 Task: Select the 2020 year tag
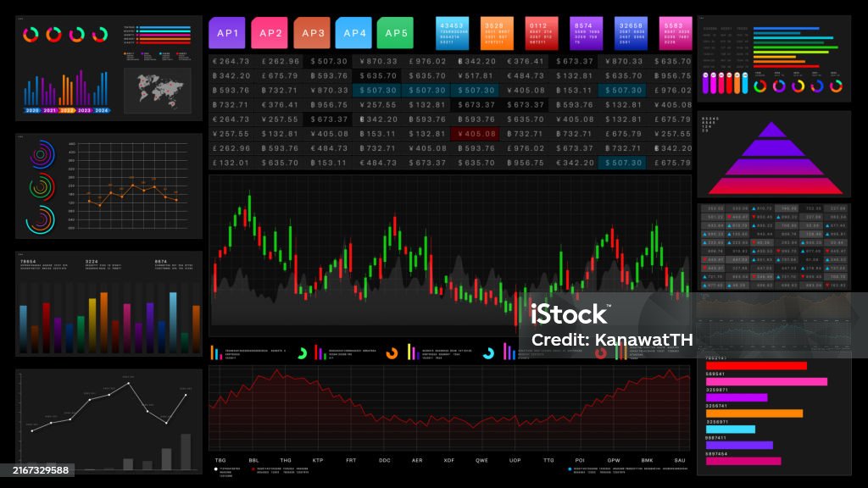pos(33,111)
